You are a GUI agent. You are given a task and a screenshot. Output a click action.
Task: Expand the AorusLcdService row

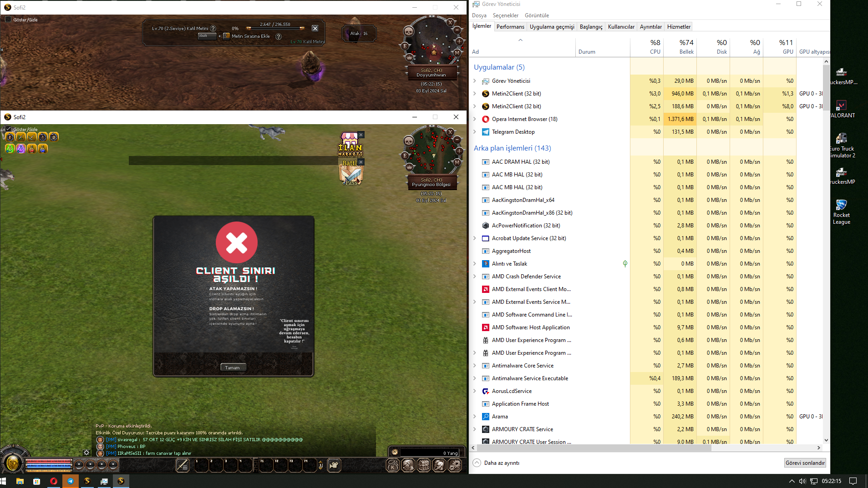[x=475, y=391]
